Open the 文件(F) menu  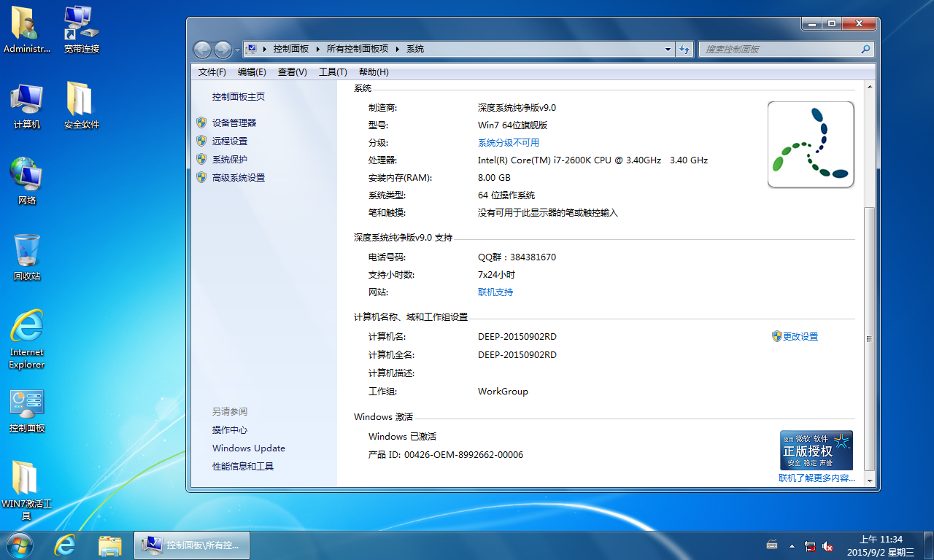[x=212, y=72]
